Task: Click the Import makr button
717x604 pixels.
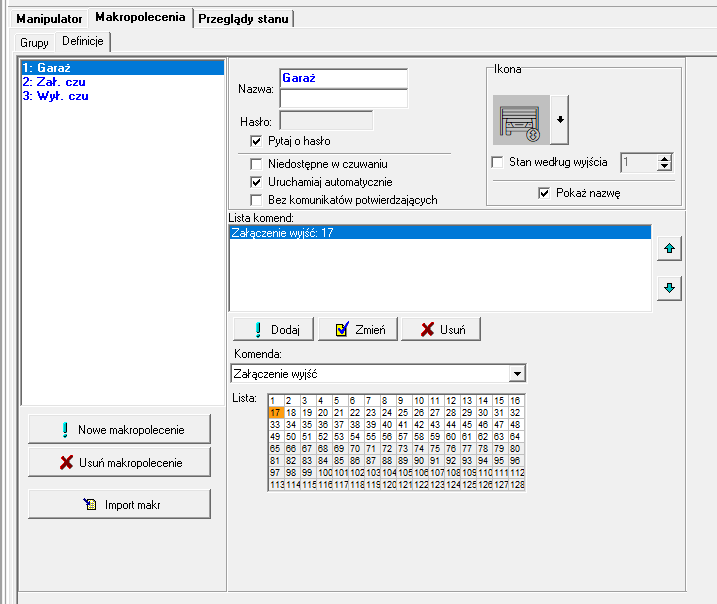Action: point(119,504)
